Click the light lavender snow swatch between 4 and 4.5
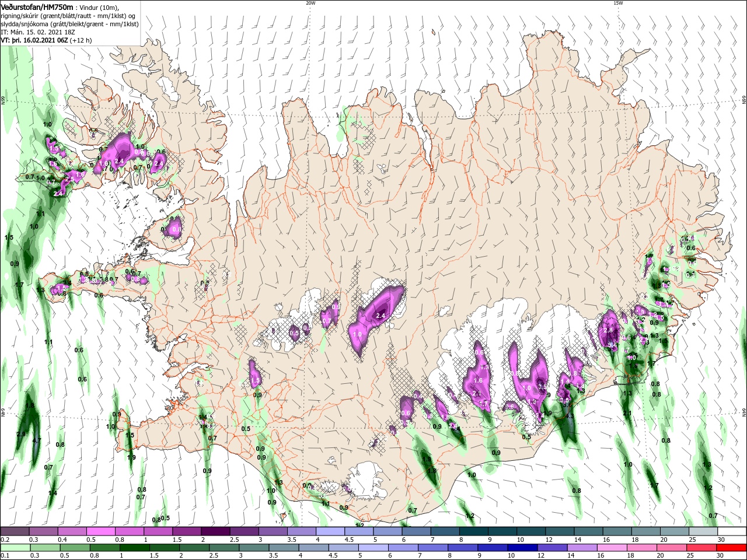 [330, 531]
